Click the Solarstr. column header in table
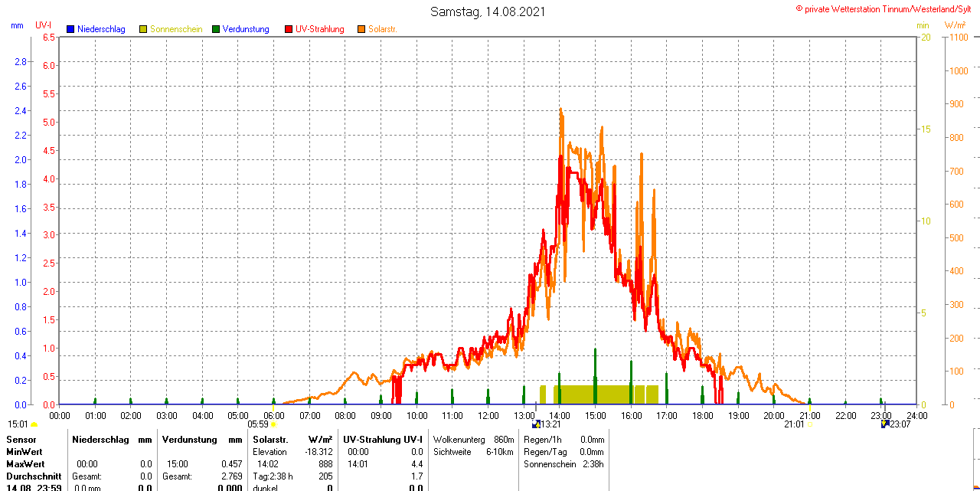Viewport: 980px width, 491px height. [x=270, y=440]
